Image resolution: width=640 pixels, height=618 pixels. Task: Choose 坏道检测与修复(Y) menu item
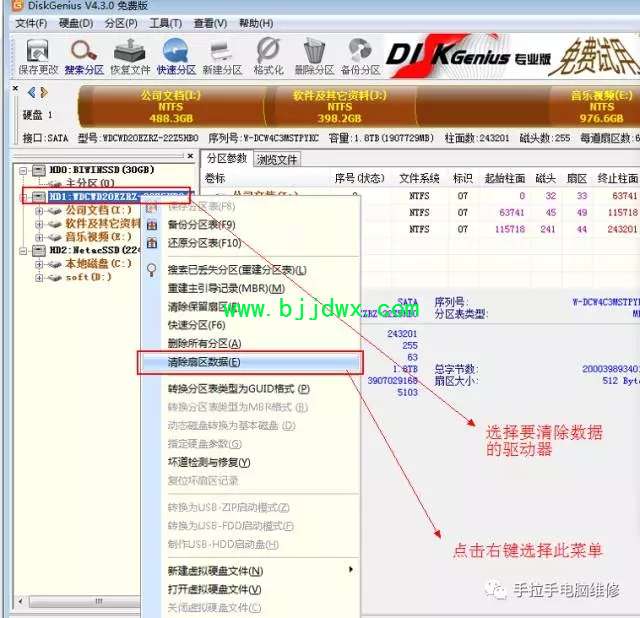coord(250,462)
